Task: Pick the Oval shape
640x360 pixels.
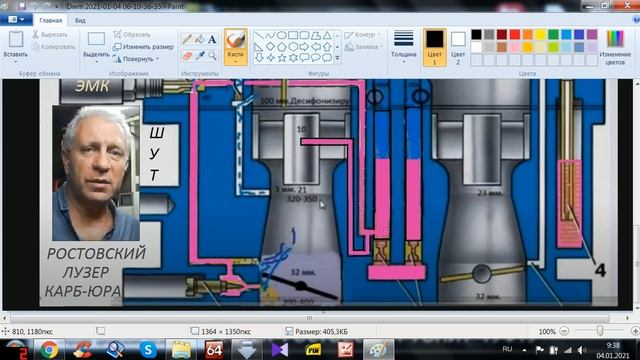Action: click(x=282, y=36)
